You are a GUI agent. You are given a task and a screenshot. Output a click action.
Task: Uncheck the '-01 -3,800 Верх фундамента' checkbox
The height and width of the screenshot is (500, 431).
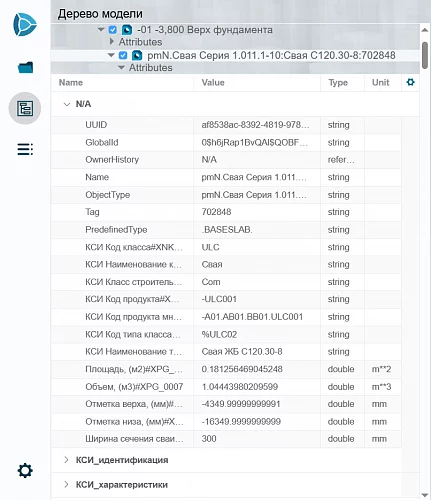[113, 30]
